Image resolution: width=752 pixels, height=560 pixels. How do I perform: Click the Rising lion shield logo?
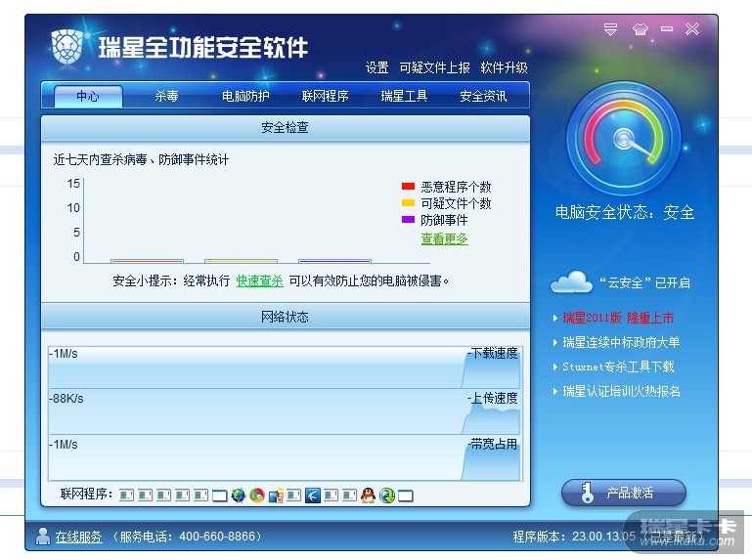click(x=66, y=47)
